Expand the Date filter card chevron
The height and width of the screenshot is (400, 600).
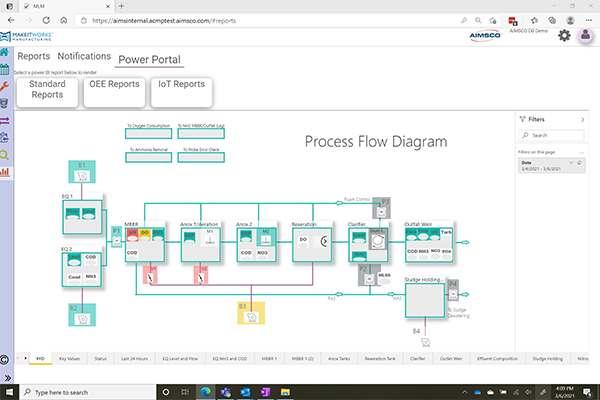571,163
